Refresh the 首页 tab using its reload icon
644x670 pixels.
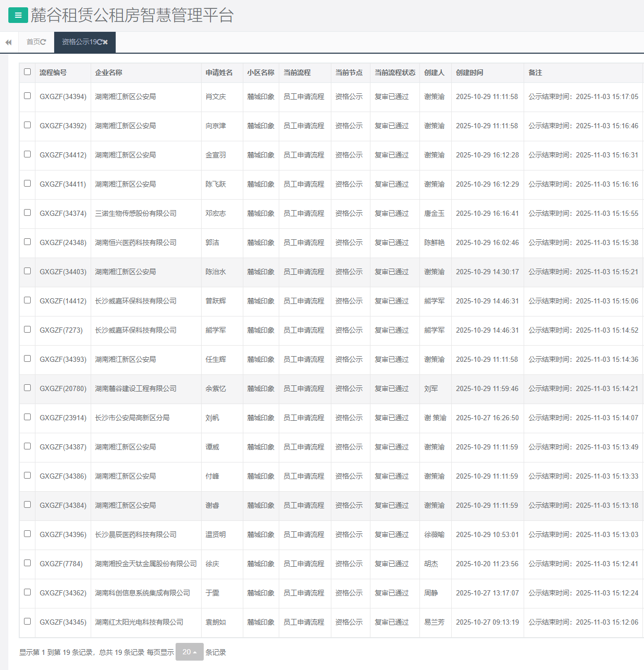[43, 42]
